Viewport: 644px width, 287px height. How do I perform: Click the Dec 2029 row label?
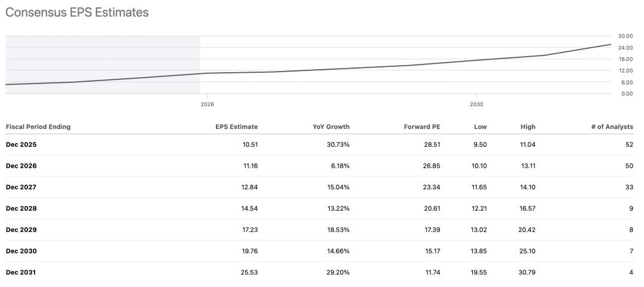21,230
